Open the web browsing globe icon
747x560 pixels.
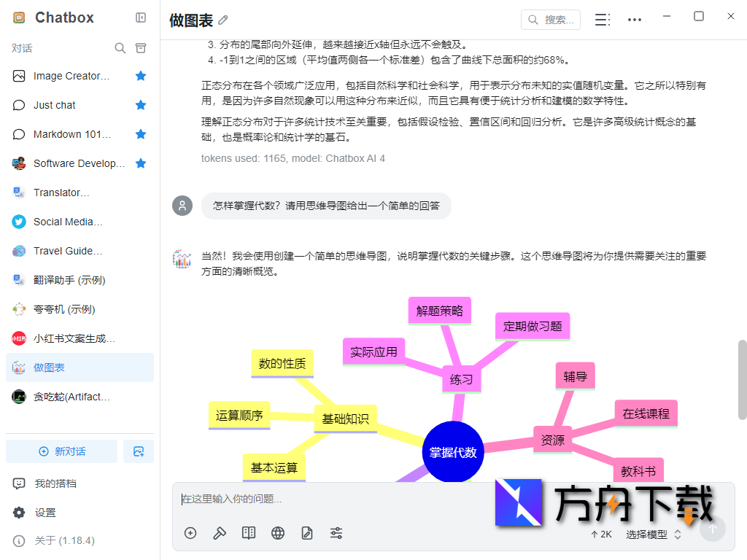277,533
